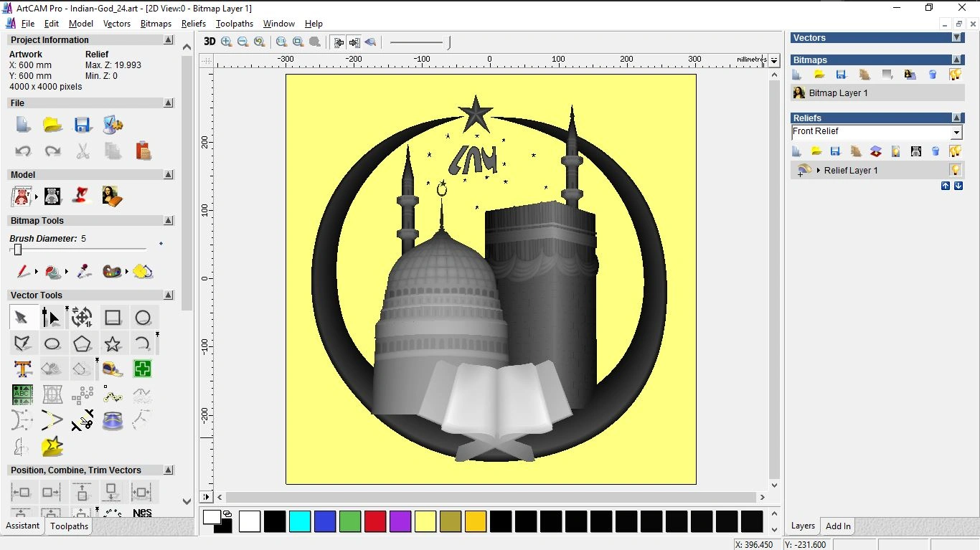
Task: Select the star vector shape tool
Action: tap(113, 343)
